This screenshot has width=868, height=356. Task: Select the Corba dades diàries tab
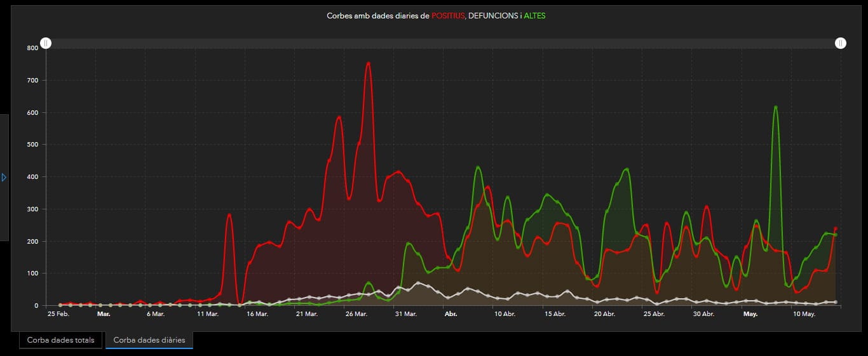(149, 340)
